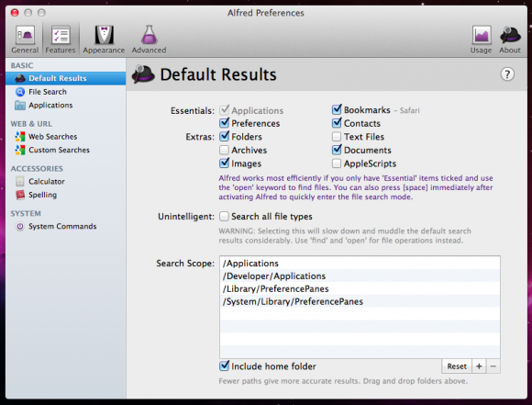Click the help question mark button

(x=507, y=74)
